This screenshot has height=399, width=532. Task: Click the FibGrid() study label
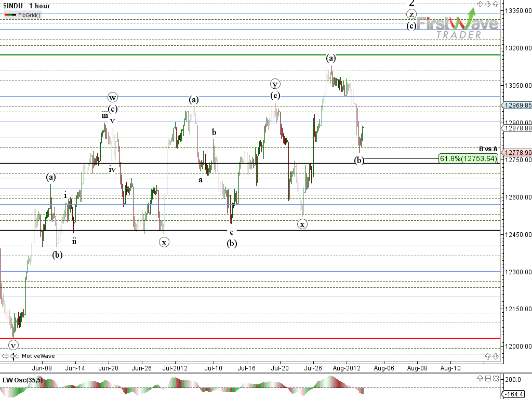29,15
